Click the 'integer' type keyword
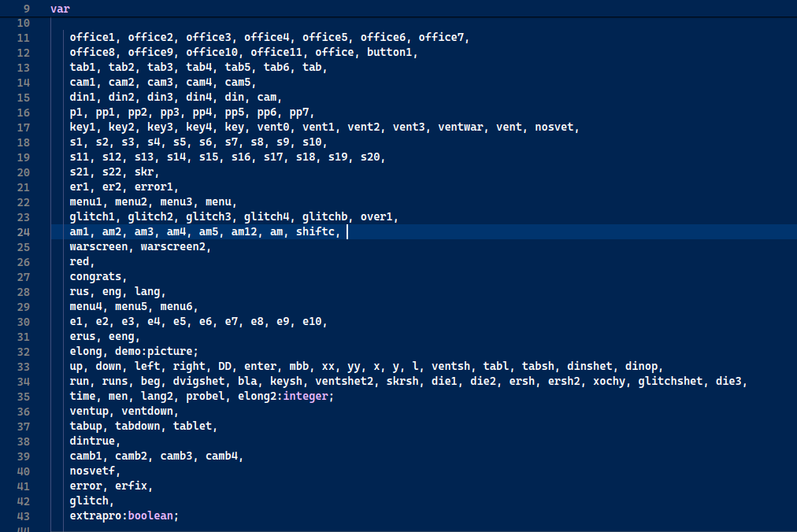Image resolution: width=797 pixels, height=532 pixels. tap(308, 397)
